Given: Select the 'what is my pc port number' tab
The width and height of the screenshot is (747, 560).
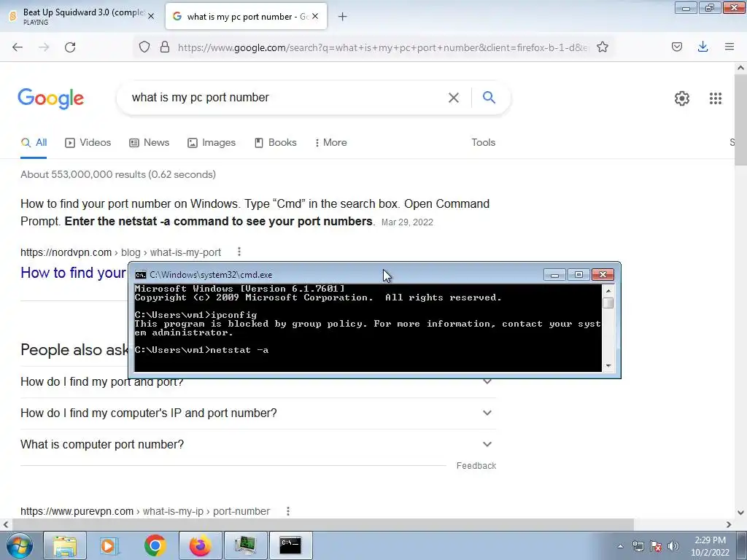Looking at the screenshot, I should (x=247, y=16).
